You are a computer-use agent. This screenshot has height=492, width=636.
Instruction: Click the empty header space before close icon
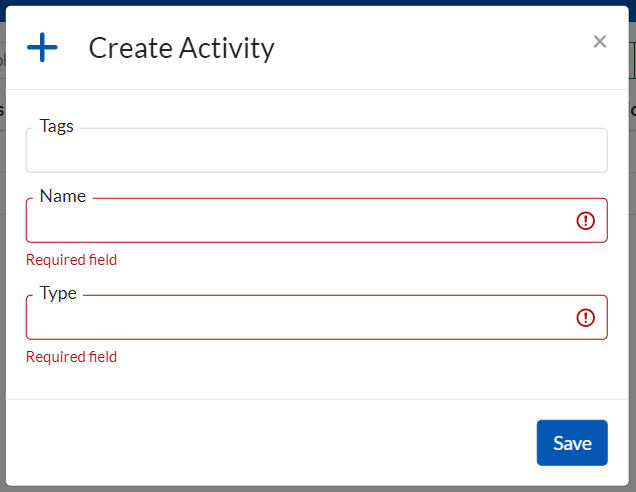pos(450,47)
